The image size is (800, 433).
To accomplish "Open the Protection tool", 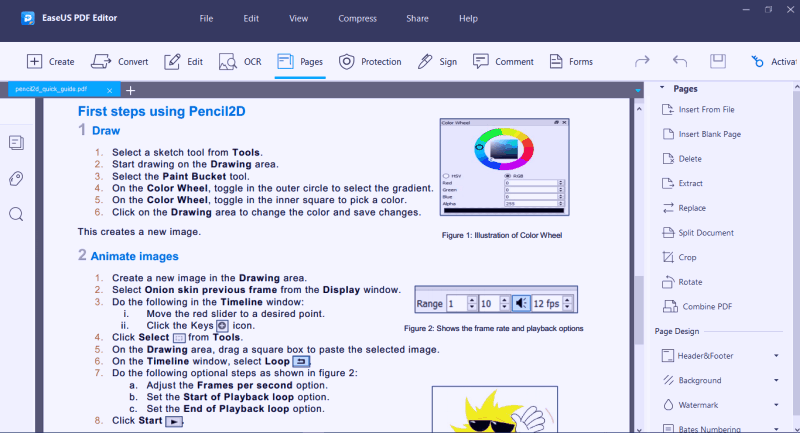I will pyautogui.click(x=370, y=62).
